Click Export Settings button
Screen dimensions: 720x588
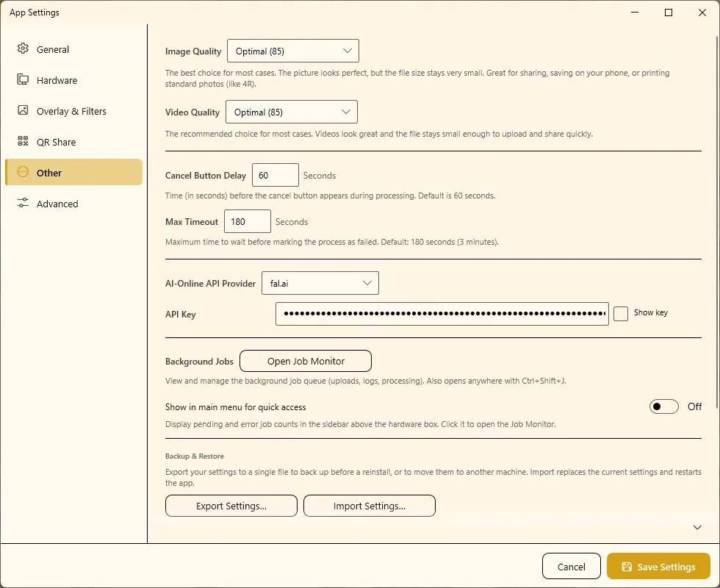(231, 506)
